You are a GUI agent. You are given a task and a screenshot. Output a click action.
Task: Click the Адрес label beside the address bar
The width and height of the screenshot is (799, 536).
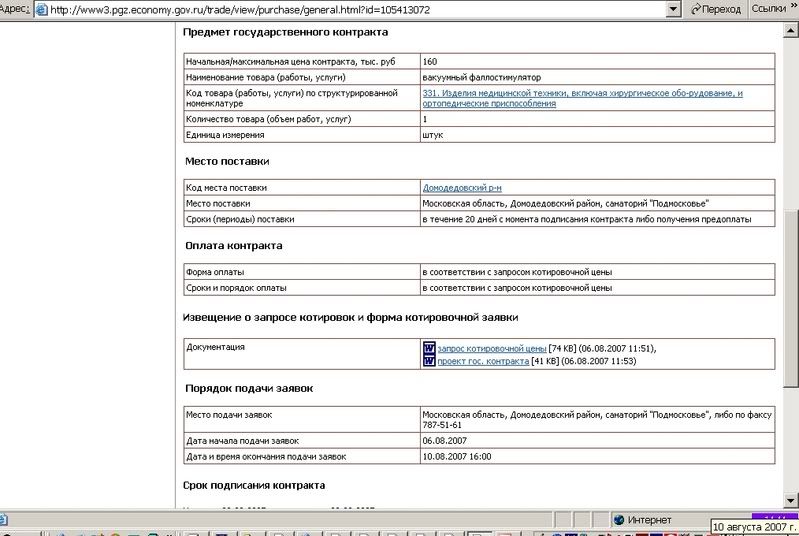tap(14, 8)
